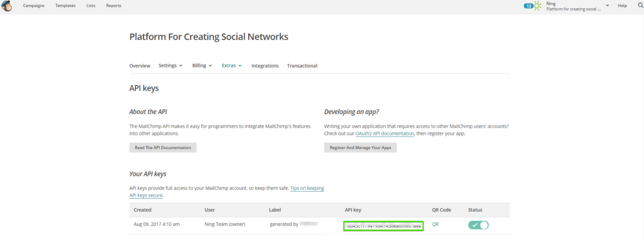
Task: Open the QR code link in key row
Action: click(435, 225)
